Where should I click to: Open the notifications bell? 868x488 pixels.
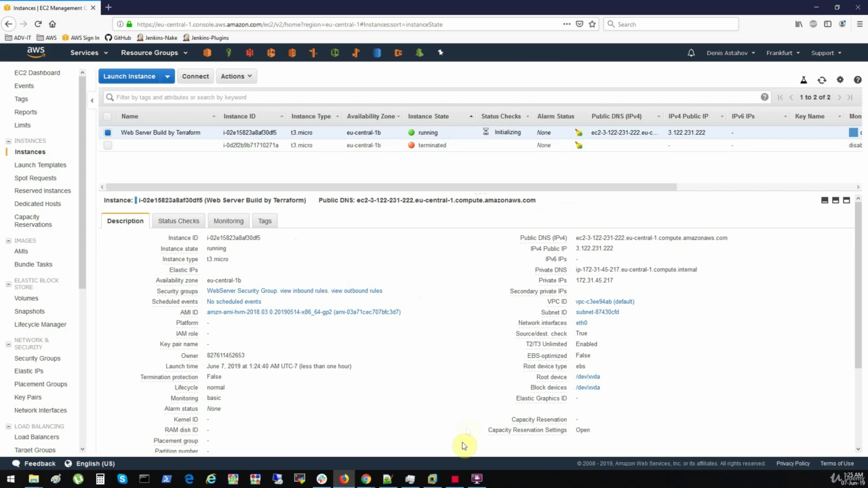(691, 53)
